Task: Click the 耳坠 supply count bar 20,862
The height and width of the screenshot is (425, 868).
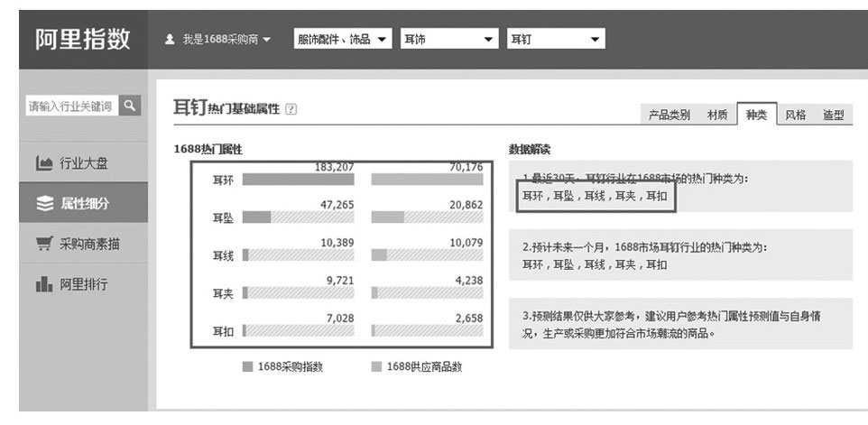Action: (x=428, y=217)
